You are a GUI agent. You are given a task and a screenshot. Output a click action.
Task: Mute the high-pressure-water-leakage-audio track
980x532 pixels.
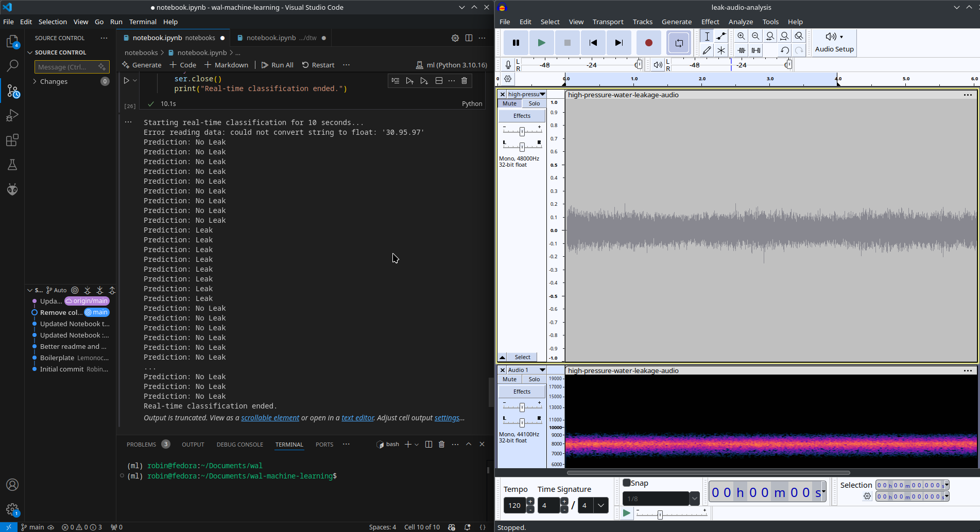[509, 103]
